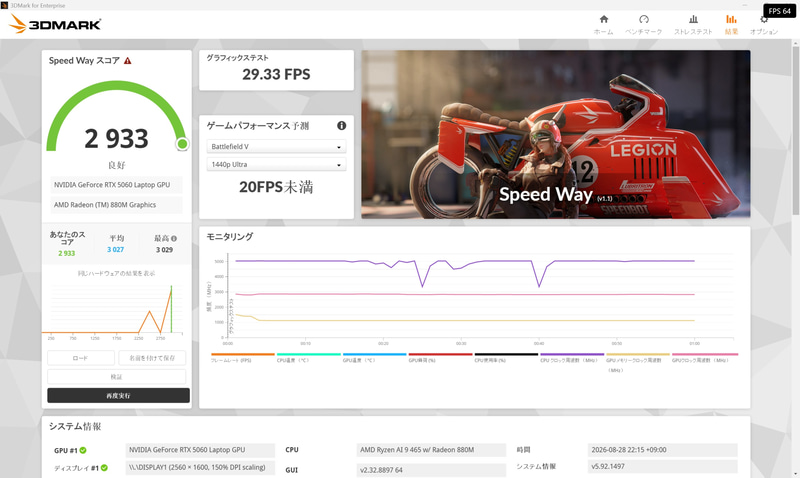Click the Speed Way score warning triangle
This screenshot has height=478, width=800.
coord(128,61)
